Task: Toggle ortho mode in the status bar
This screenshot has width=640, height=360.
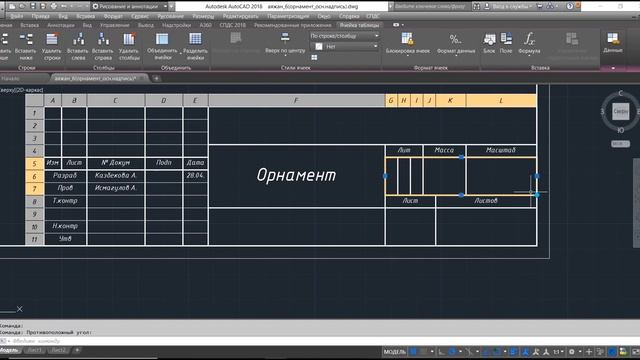Action: point(442,351)
